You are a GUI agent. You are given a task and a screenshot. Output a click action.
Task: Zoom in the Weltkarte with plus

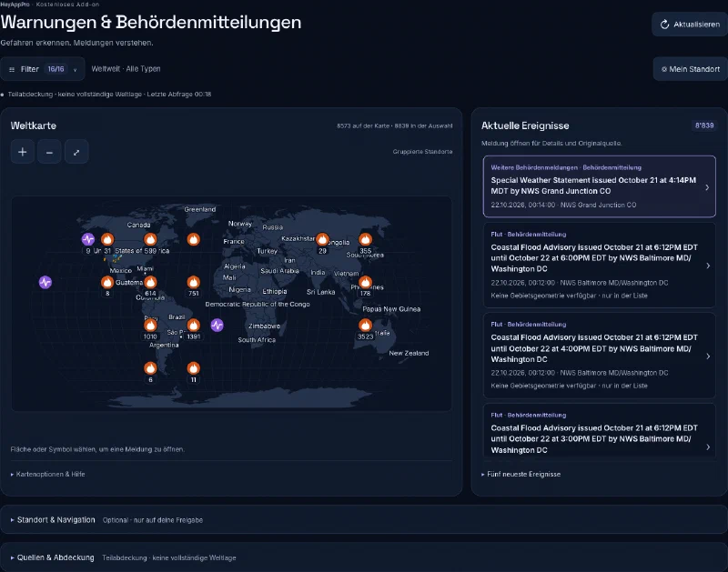click(x=22, y=152)
